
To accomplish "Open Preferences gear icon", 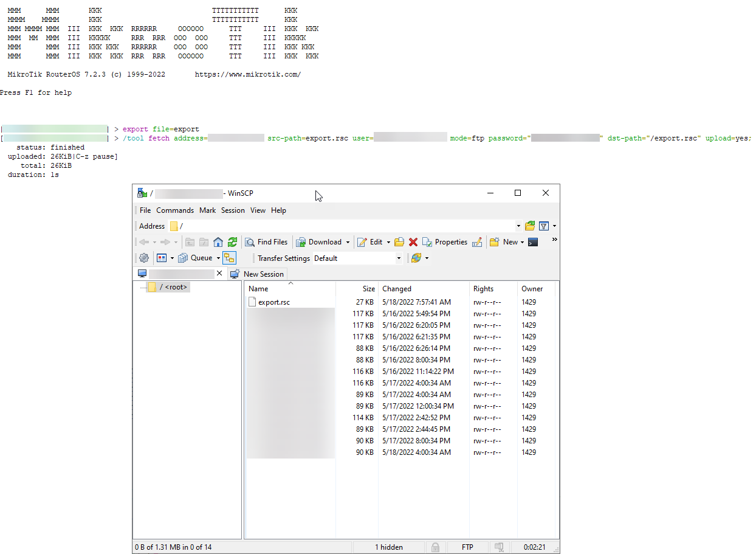I will tap(143, 258).
